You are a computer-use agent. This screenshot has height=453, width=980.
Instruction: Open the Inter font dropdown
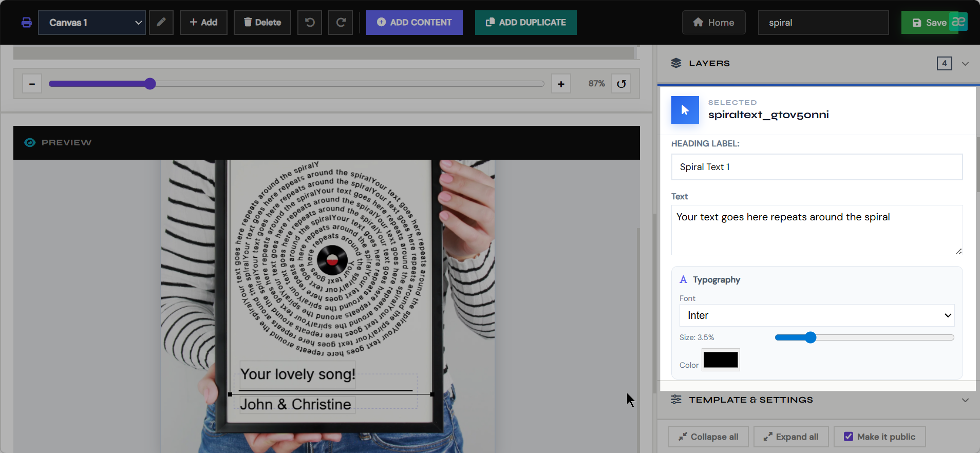coord(817,315)
